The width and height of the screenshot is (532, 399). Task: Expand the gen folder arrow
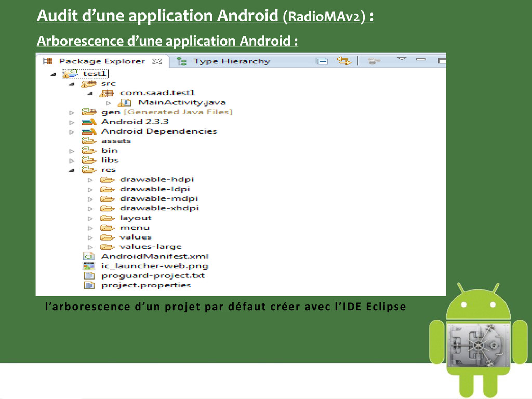(72, 112)
